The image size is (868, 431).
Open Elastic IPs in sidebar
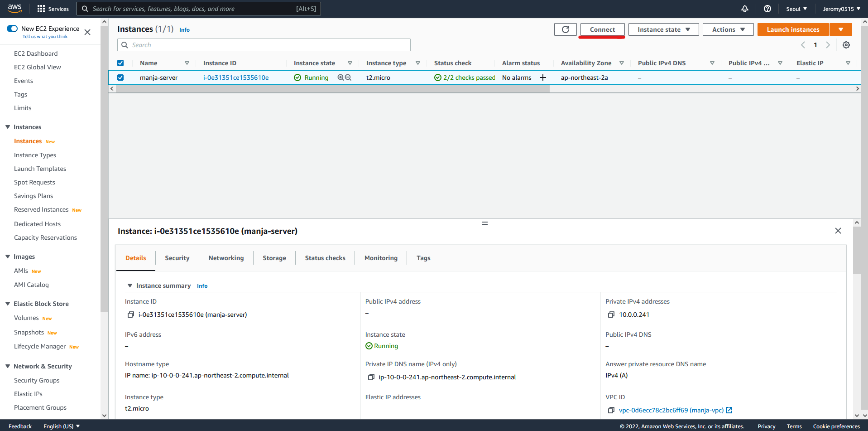point(28,394)
